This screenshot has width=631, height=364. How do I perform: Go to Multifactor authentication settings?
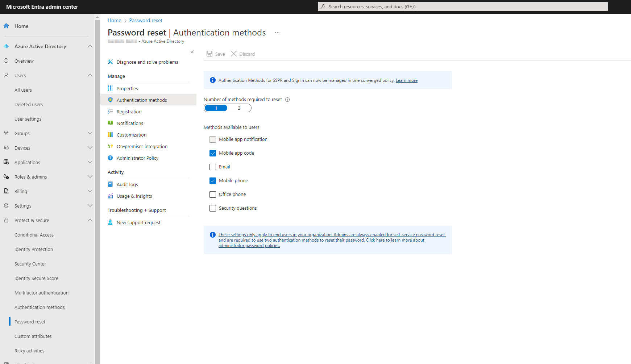(41, 292)
